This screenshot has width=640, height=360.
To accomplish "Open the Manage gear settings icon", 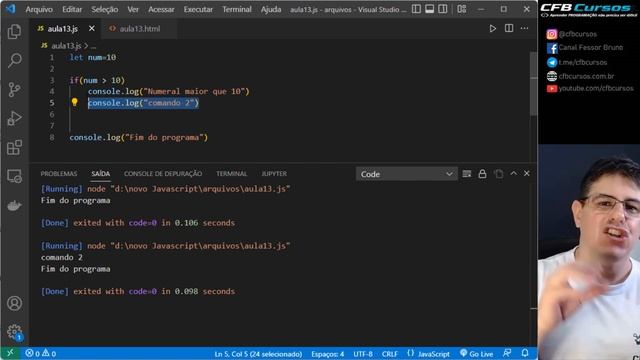I will (14, 331).
